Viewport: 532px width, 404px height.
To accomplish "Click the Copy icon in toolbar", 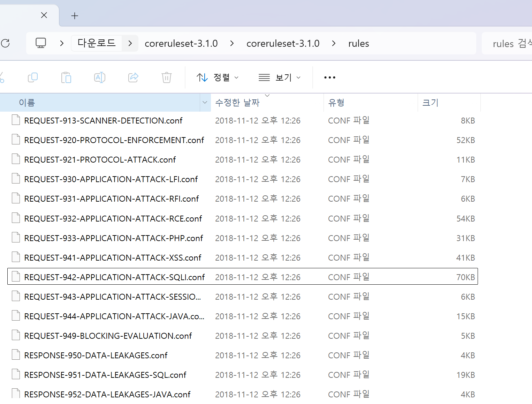I will point(33,77).
